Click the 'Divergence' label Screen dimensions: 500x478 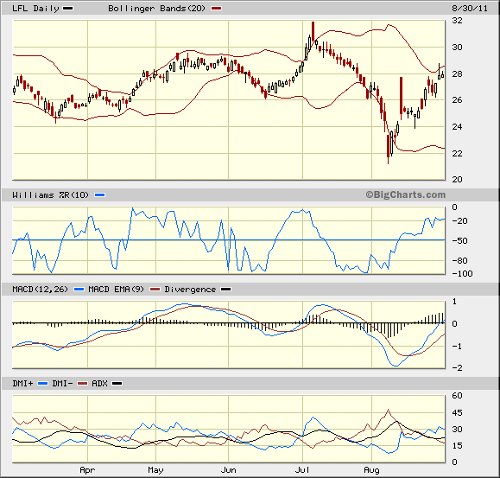coord(190,289)
